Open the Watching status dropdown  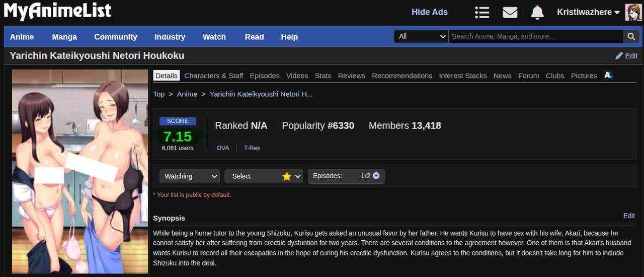190,176
